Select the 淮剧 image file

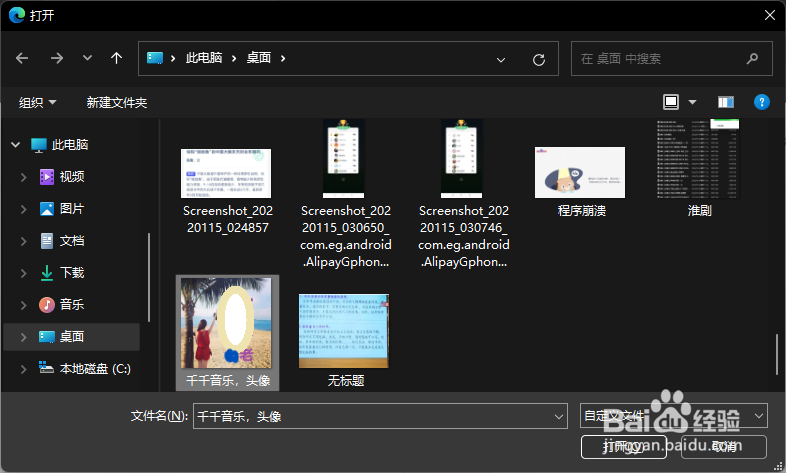(x=699, y=158)
